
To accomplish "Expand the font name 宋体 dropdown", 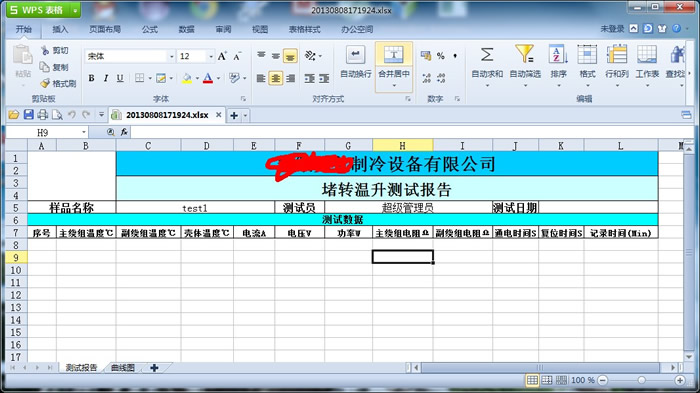I will click(171, 56).
